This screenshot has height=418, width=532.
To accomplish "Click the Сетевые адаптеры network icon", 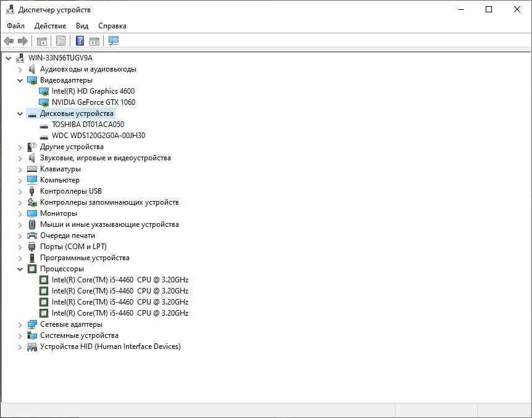I will pyautogui.click(x=32, y=324).
